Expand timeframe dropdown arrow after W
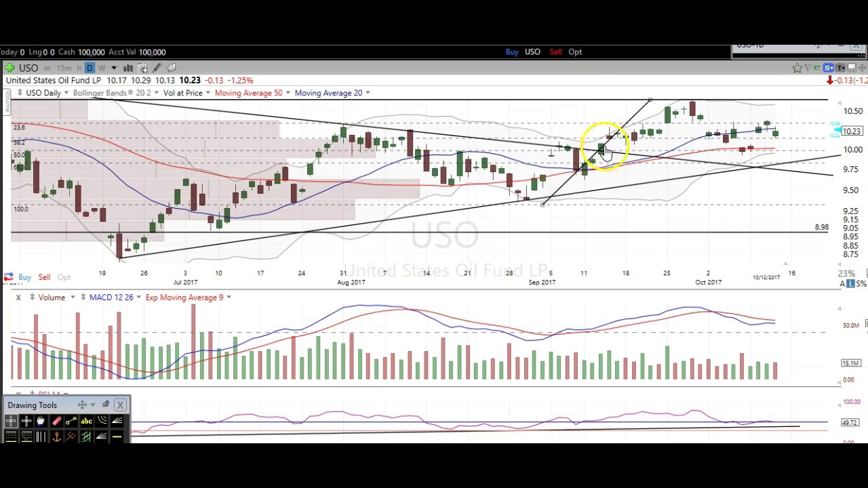The width and height of the screenshot is (868, 488). (114, 68)
